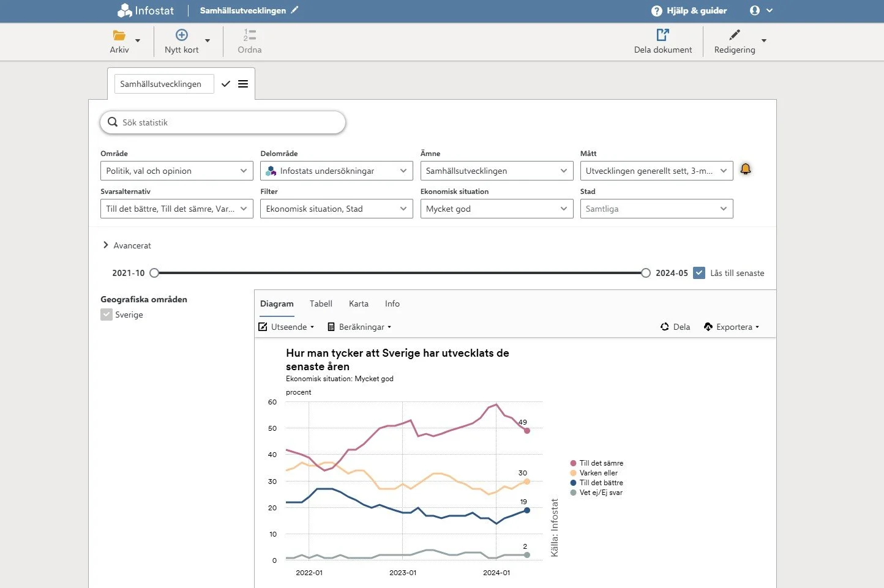Click the Dela share button
The width and height of the screenshot is (884, 588).
pos(675,327)
